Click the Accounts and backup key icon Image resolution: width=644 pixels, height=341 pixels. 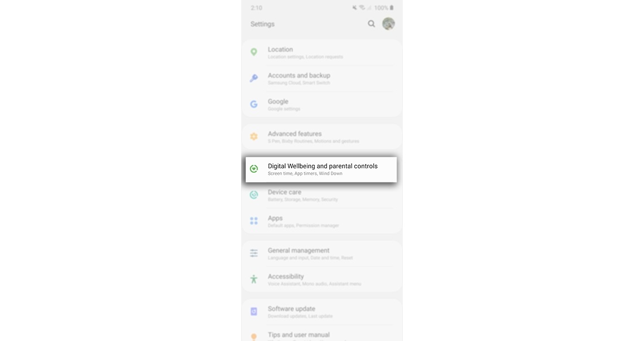click(254, 78)
